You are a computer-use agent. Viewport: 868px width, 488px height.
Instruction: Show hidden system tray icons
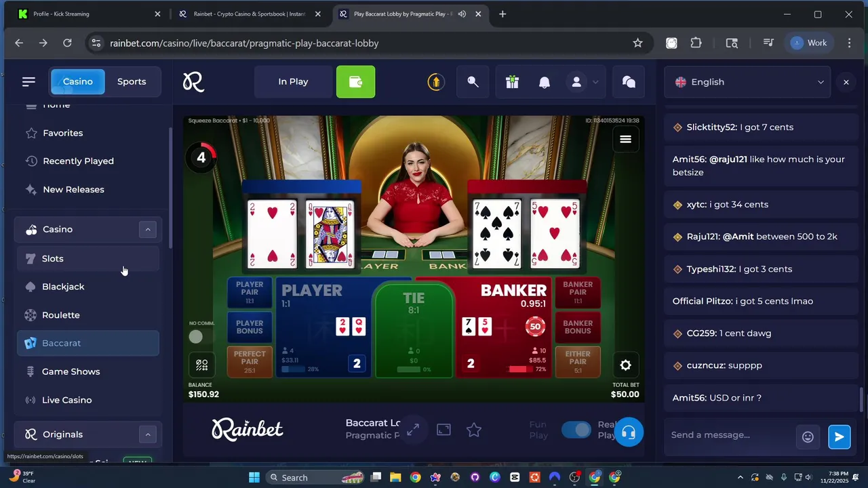tap(741, 477)
